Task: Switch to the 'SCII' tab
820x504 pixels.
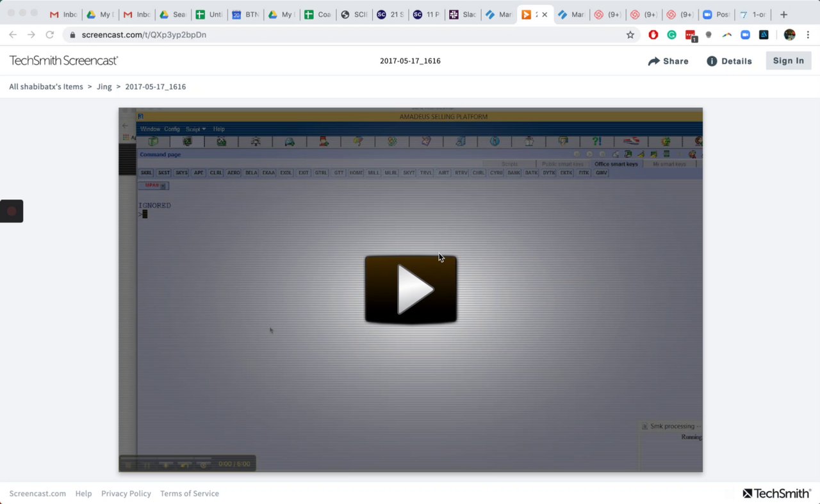Action: tap(355, 14)
